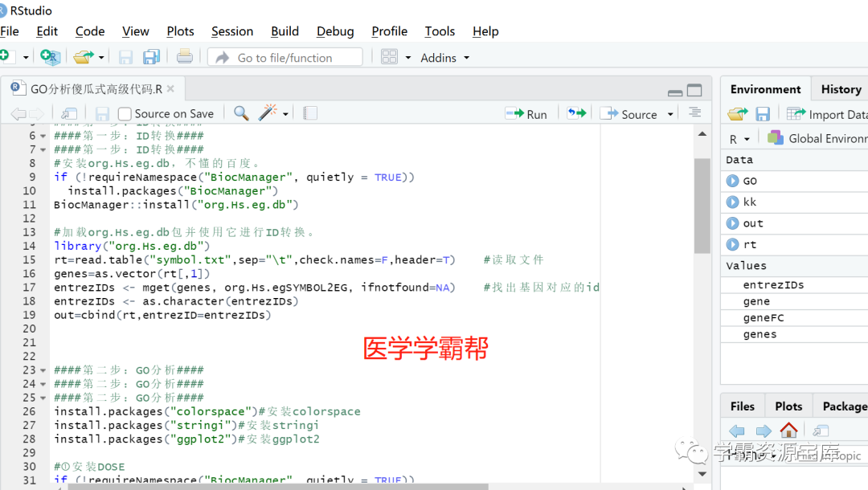The image size is (868, 490).
Task: Click the Run button
Action: click(526, 114)
